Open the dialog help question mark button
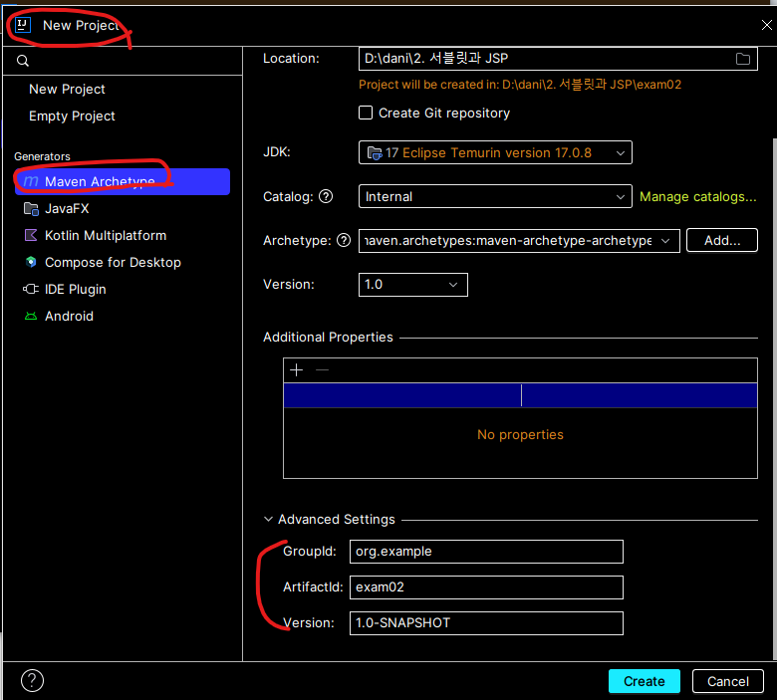777x700 pixels. point(32,681)
